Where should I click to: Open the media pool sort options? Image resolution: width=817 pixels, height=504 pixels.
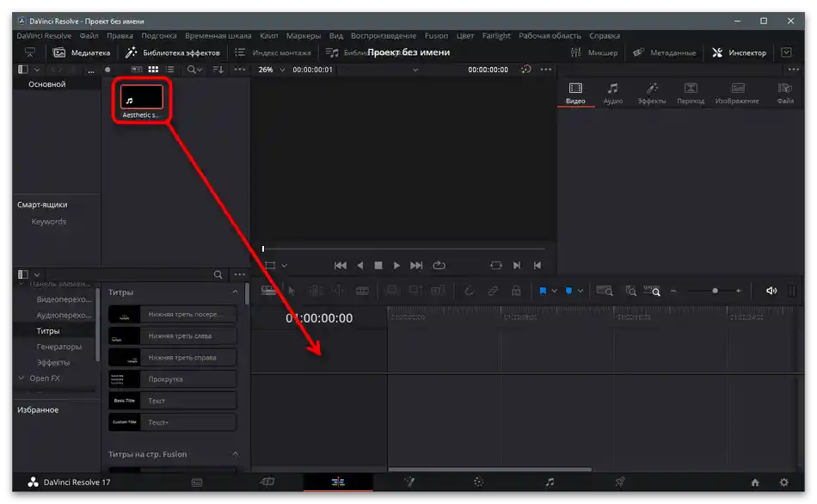pyautogui.click(x=218, y=70)
